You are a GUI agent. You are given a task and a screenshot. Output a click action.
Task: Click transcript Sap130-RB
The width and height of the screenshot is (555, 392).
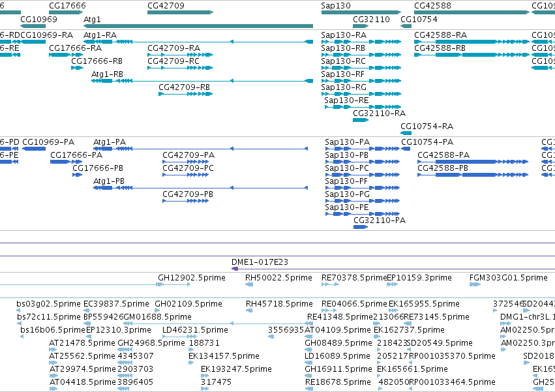tap(361, 55)
